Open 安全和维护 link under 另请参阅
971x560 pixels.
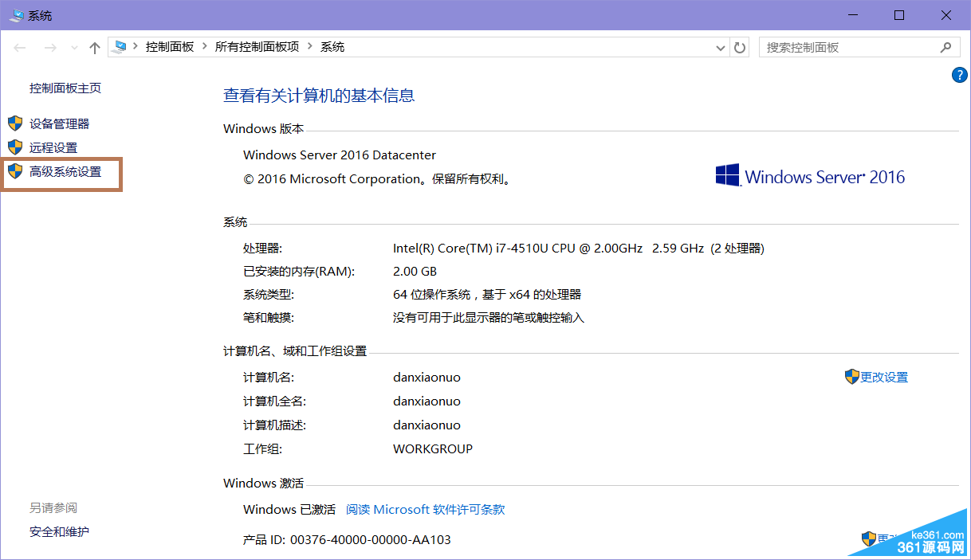tap(59, 531)
